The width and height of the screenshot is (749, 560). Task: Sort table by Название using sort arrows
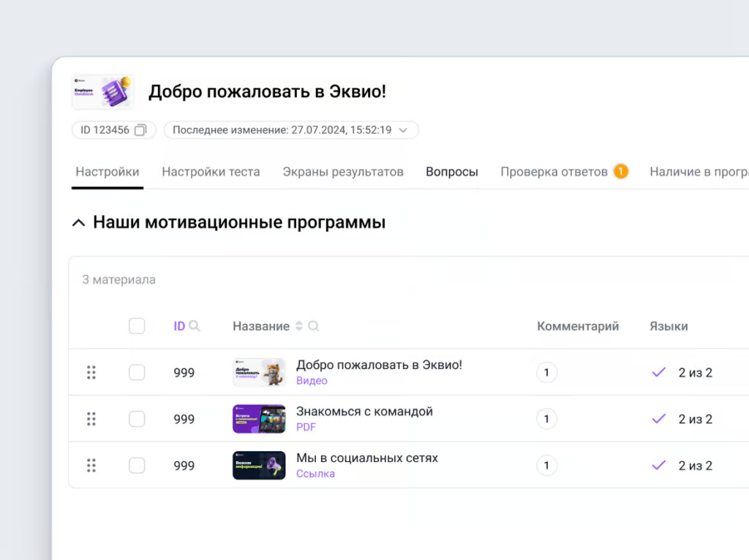[x=298, y=326]
